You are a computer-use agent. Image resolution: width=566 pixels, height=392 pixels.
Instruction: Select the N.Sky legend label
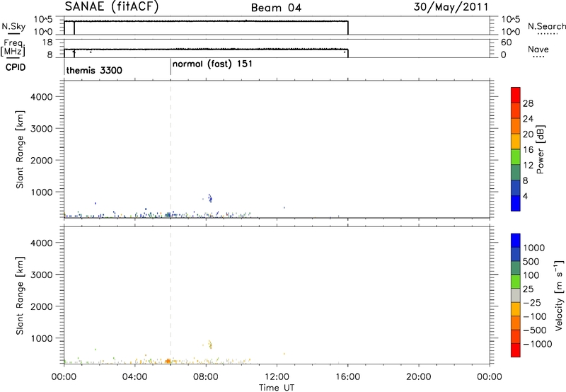tap(13, 26)
